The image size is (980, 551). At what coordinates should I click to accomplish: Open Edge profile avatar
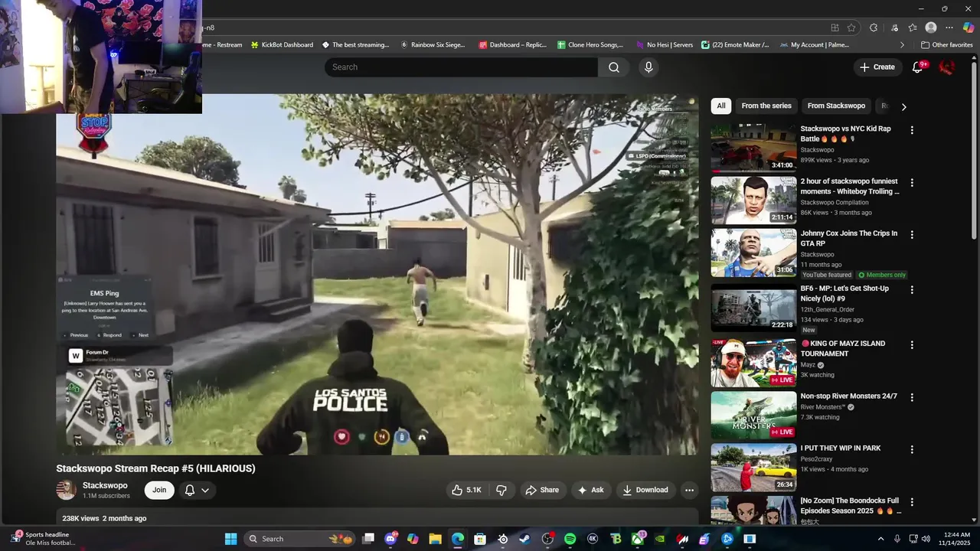click(931, 28)
